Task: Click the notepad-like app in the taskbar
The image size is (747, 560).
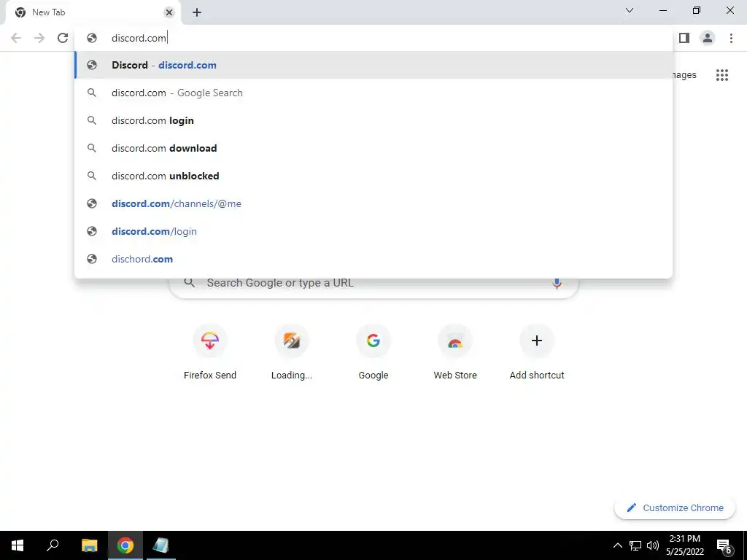Action: pyautogui.click(x=160, y=545)
